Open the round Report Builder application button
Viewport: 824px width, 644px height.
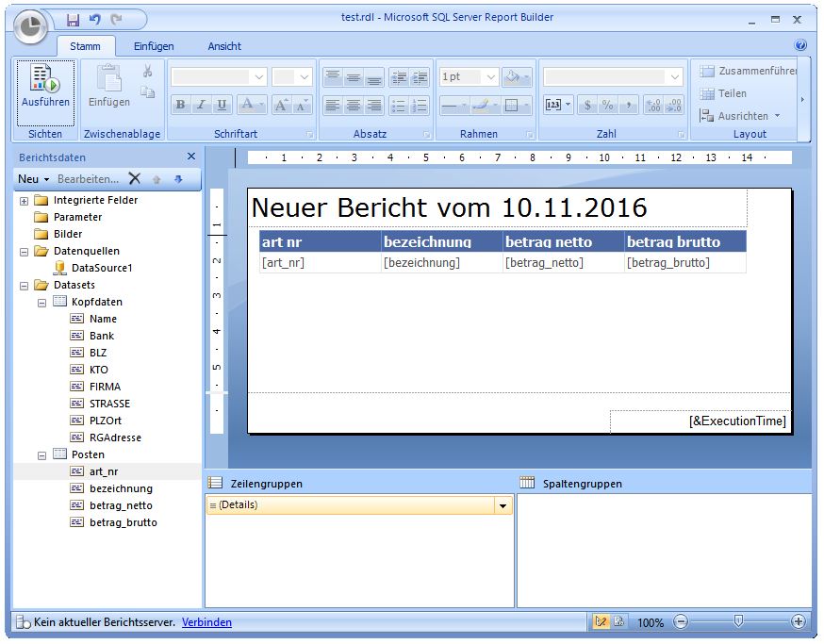[x=31, y=26]
